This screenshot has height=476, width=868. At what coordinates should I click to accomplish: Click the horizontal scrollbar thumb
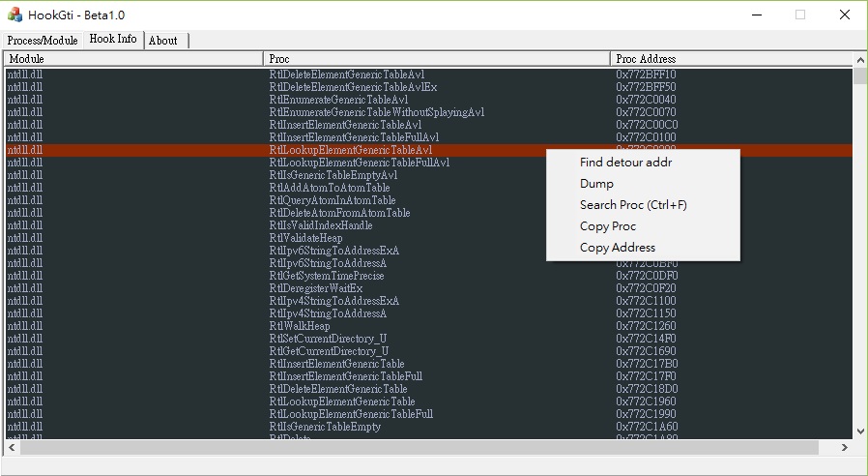pyautogui.click(x=420, y=447)
